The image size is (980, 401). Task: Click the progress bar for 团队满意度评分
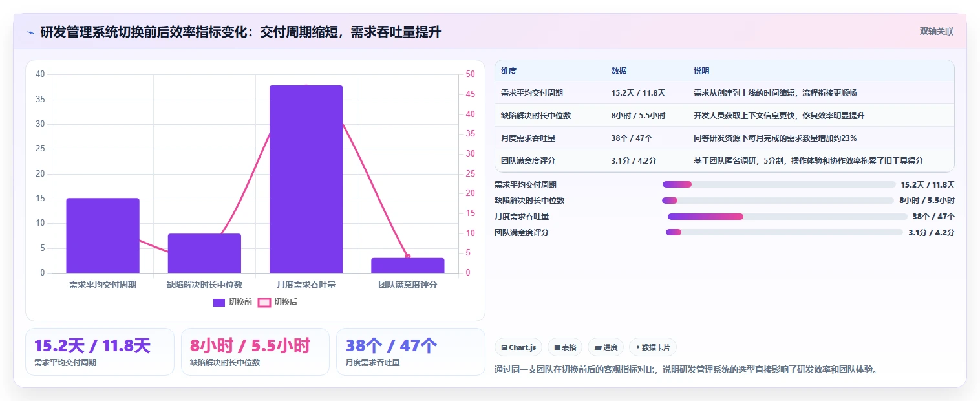pos(784,232)
